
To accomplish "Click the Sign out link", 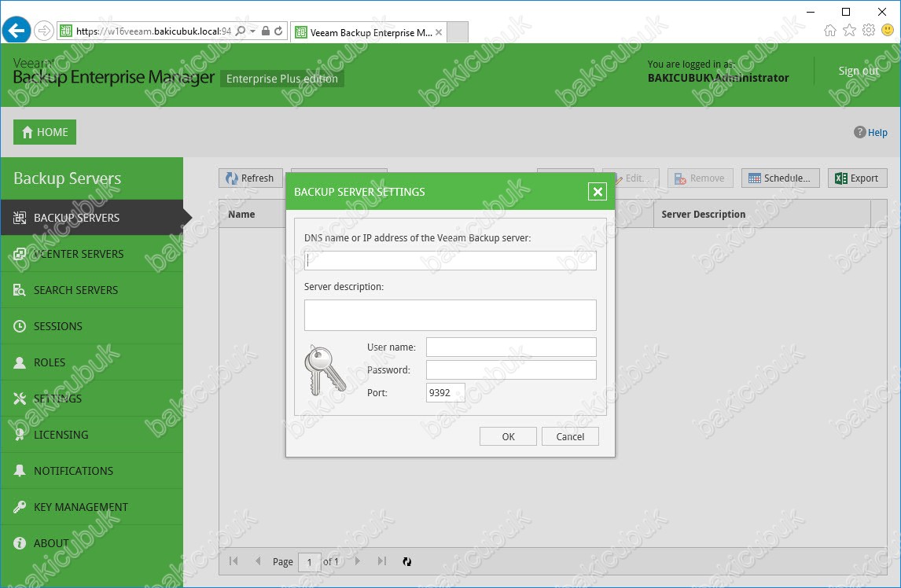I will click(x=859, y=71).
